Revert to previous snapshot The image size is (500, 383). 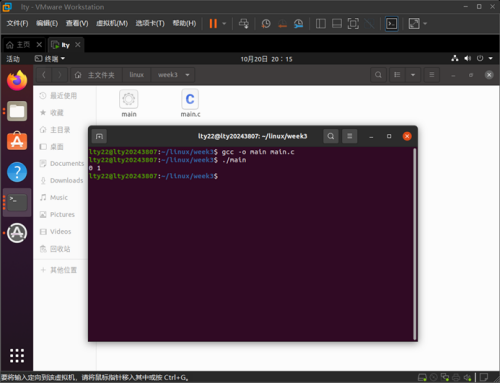click(282, 23)
